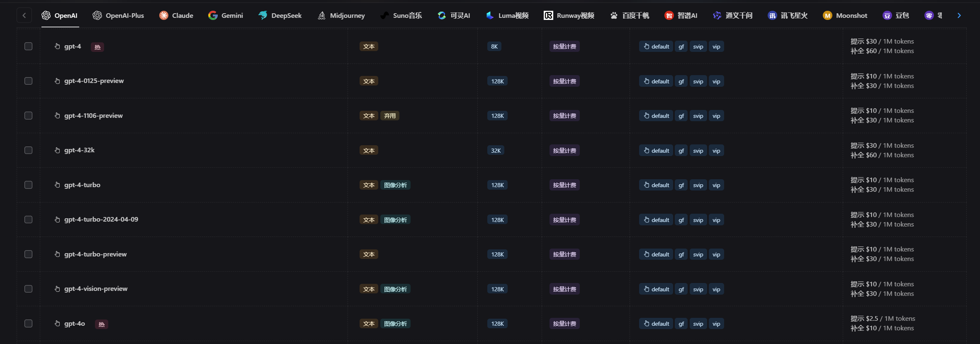Click the pointer icon beside gpt-4
This screenshot has height=344, width=980.
(57, 46)
